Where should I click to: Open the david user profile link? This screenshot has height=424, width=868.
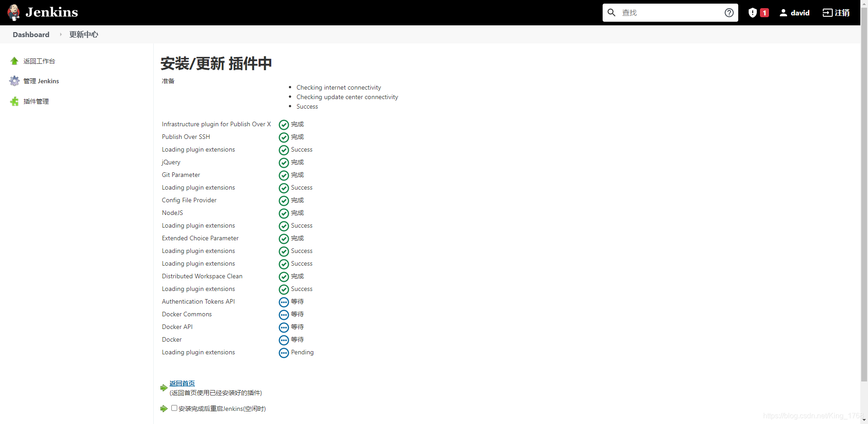pyautogui.click(x=800, y=13)
